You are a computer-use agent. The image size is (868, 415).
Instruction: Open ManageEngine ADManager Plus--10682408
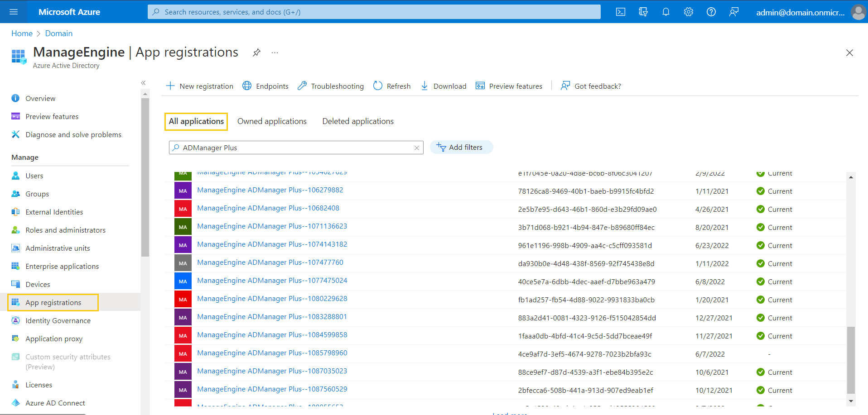268,208
